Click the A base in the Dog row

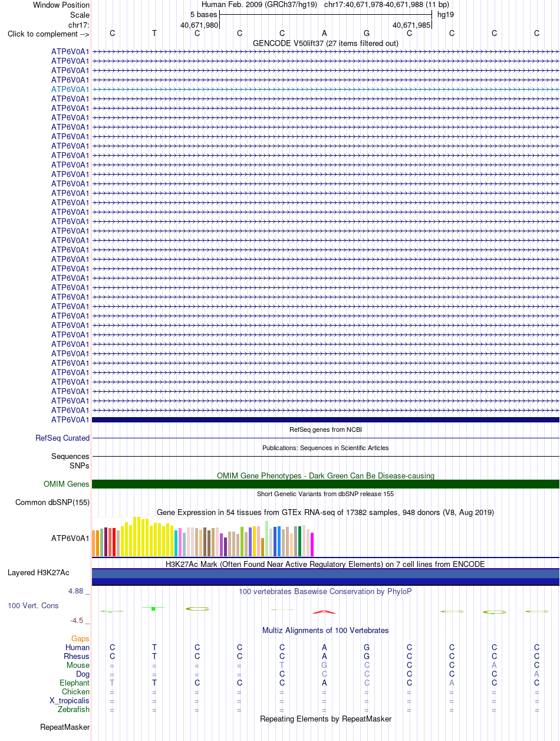tap(536, 674)
